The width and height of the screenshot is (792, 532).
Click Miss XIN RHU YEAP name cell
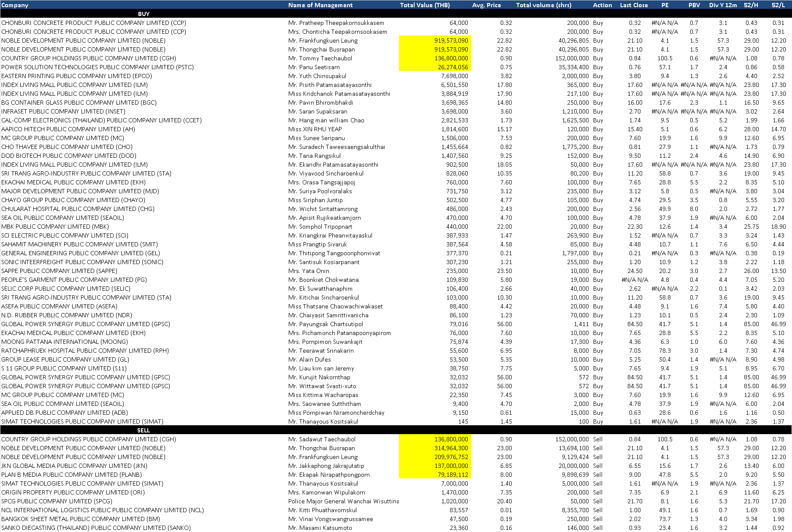pos(315,129)
